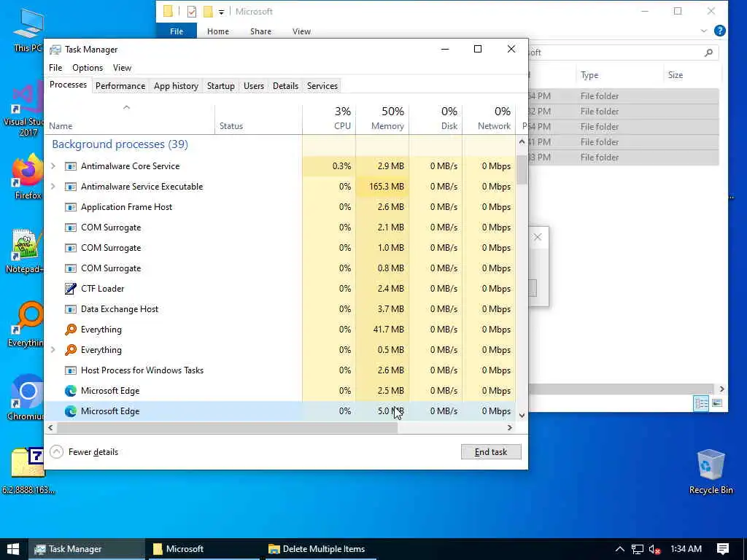The image size is (747, 560).
Task: Click the Host Process for Windows Tasks icon
Action: tap(71, 370)
